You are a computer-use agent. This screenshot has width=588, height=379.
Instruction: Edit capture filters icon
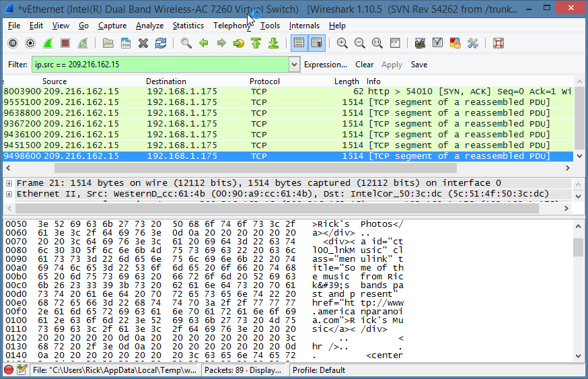click(420, 43)
